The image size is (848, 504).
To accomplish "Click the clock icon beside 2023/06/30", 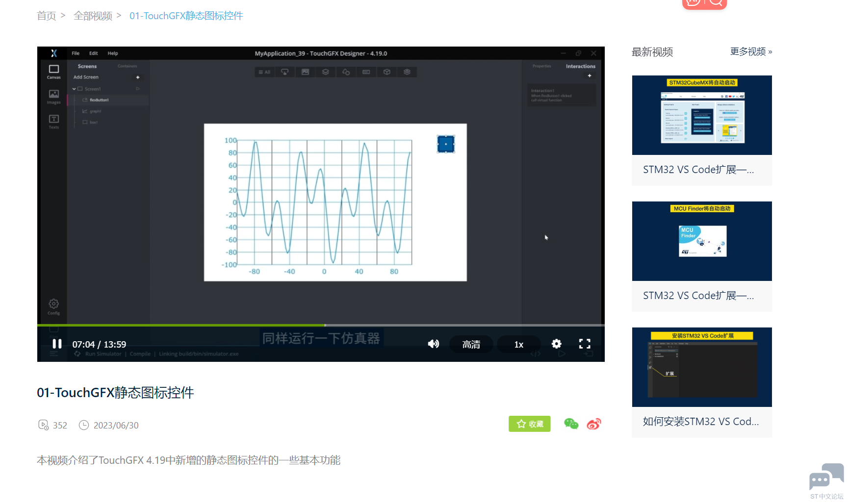I will [84, 425].
